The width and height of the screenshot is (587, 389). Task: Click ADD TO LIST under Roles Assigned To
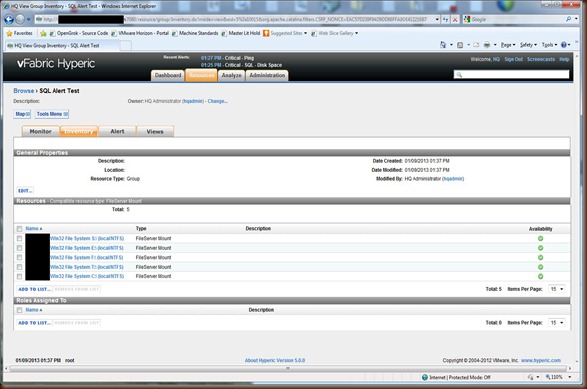coord(34,323)
